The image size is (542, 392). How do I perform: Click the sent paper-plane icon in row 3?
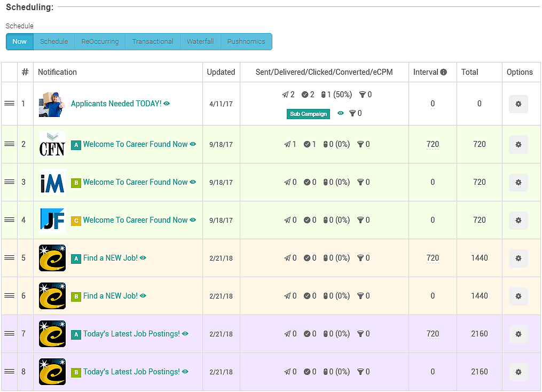(x=288, y=182)
